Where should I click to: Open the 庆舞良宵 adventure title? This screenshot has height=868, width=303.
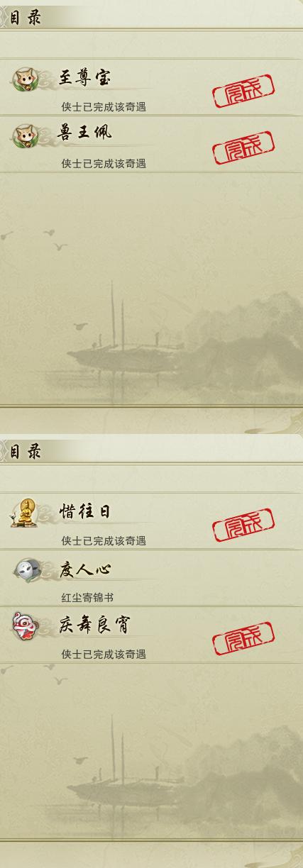click(95, 625)
